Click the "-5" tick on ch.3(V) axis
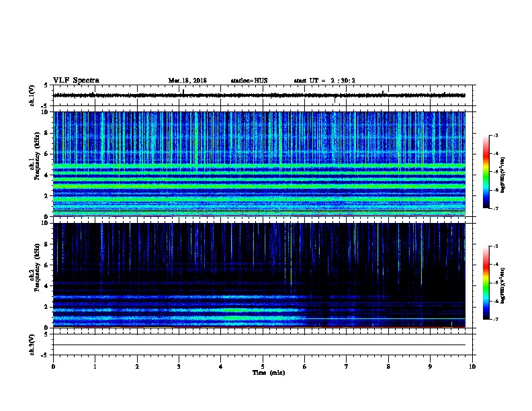The image size is (532, 411). [x=44, y=355]
